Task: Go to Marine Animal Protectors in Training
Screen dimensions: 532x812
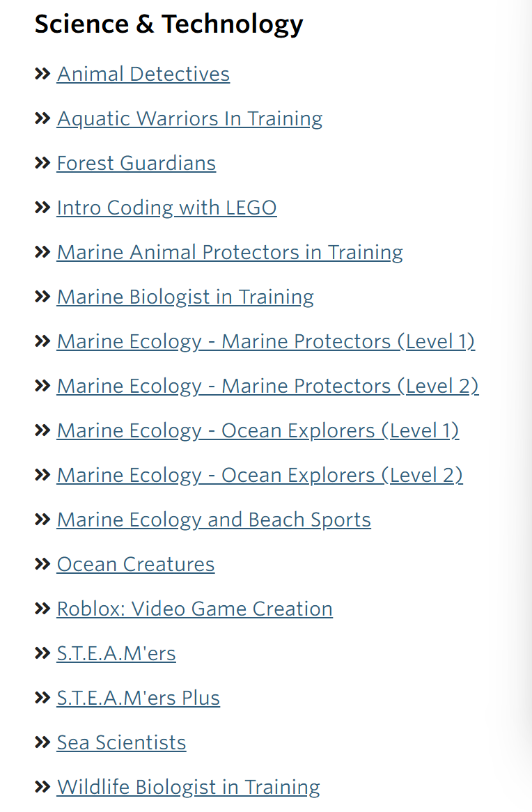Action: pyautogui.click(x=230, y=253)
